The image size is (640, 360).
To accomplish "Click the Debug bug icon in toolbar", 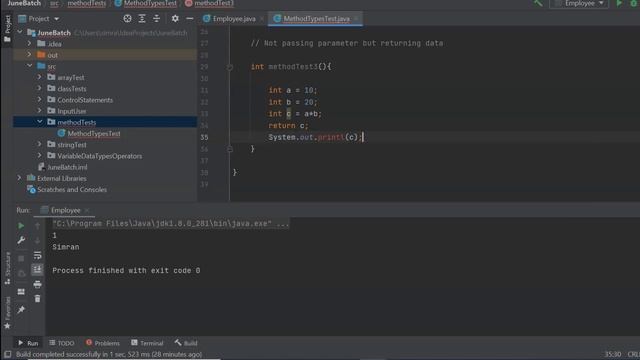I will pos(634,3).
